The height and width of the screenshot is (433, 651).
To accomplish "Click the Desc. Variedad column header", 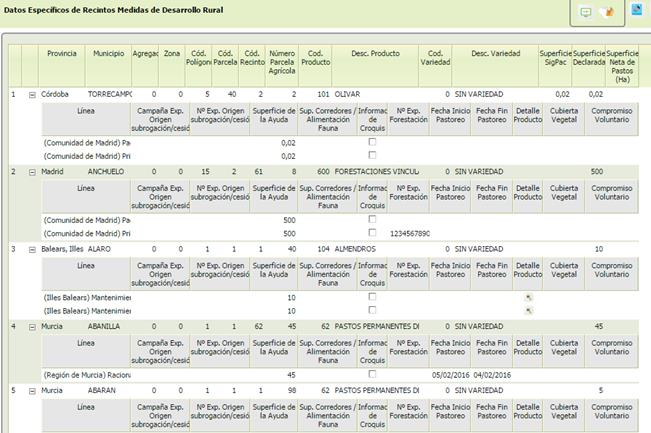I will point(494,52).
